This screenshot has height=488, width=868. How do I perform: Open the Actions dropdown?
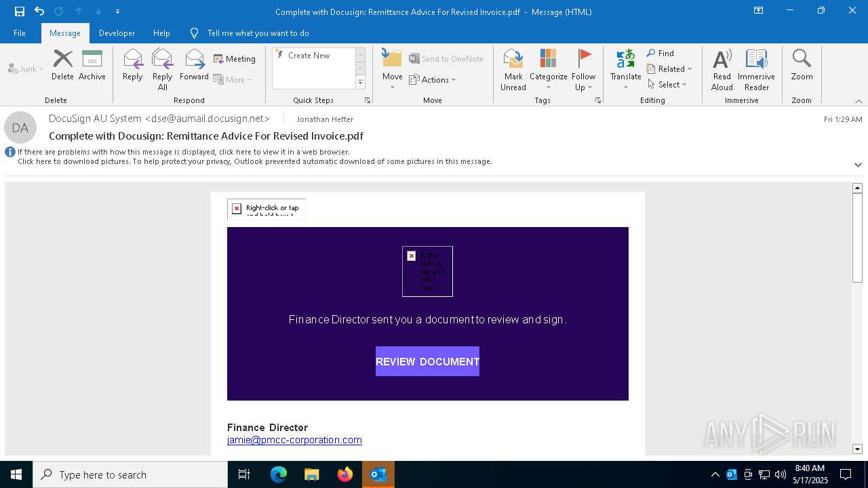click(x=433, y=79)
